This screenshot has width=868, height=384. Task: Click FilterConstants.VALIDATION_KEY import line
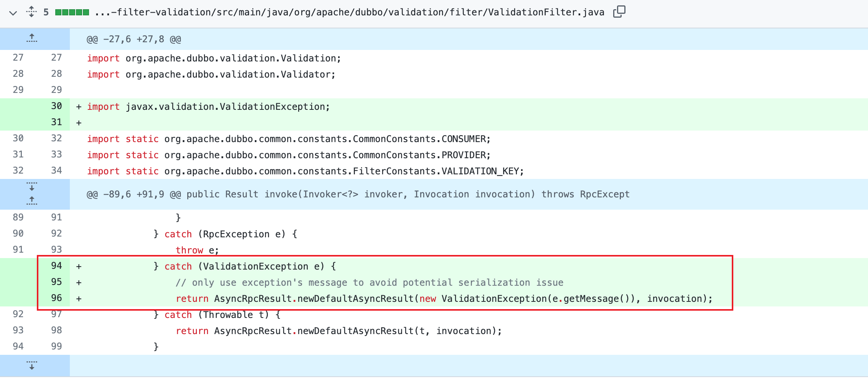point(305,171)
